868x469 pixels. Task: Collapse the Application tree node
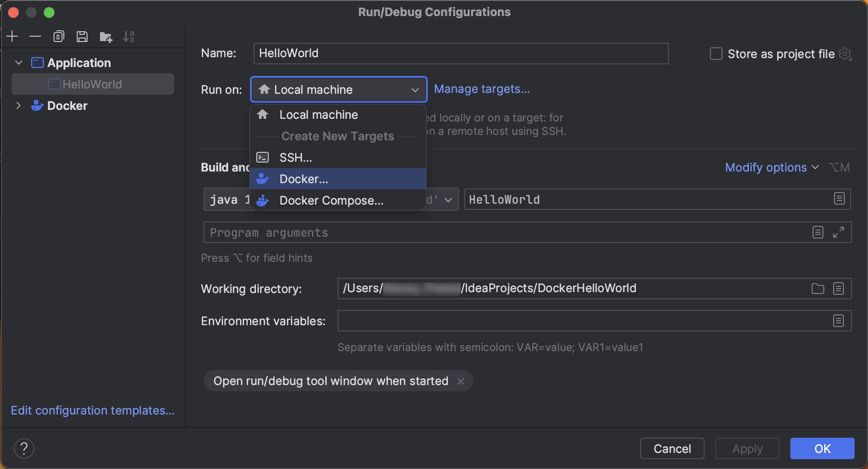click(x=19, y=63)
